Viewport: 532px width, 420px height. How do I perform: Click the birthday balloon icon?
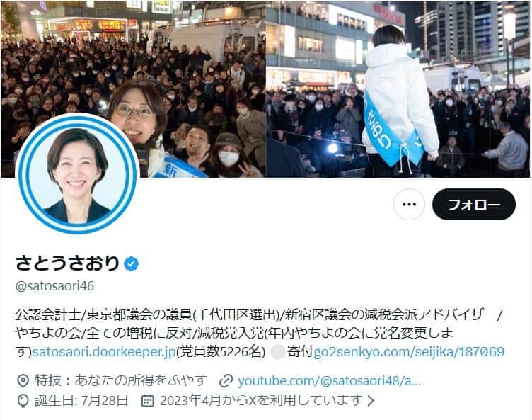pyautogui.click(x=23, y=401)
